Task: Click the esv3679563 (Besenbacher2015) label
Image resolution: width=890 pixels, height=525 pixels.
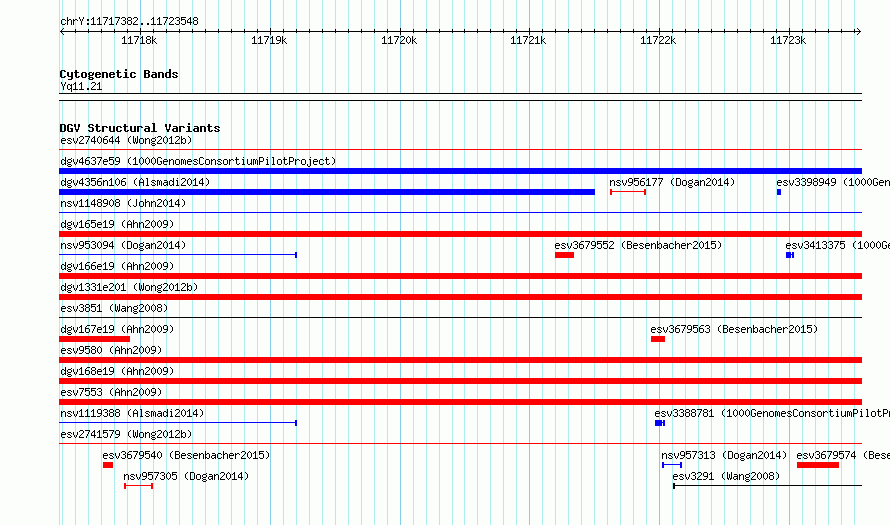Action: 734,329
